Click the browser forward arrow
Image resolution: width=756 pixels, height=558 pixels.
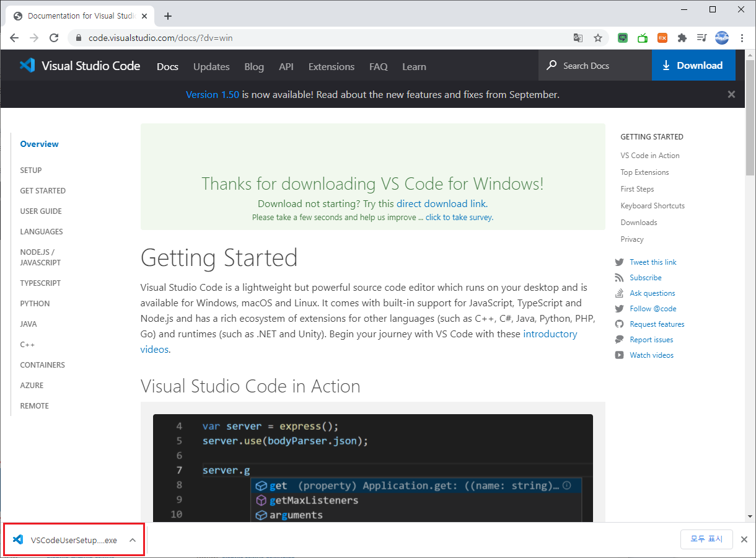tap(34, 38)
